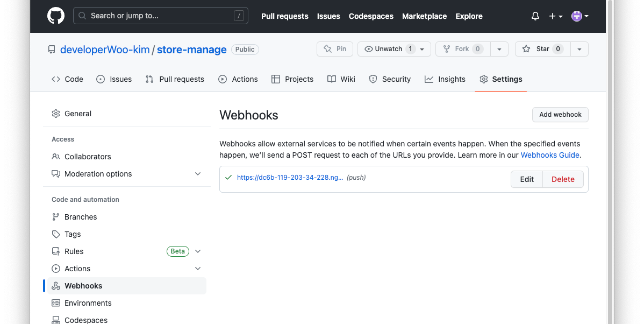Expand the Moderation options chevron

(x=197, y=174)
